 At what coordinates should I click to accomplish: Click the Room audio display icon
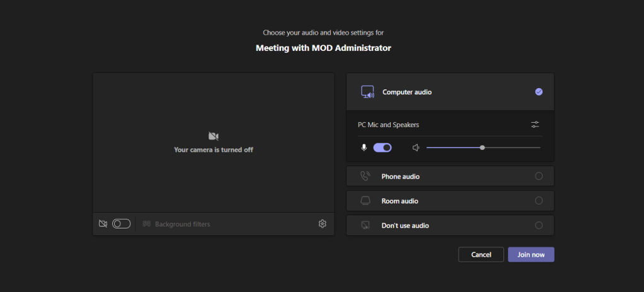365,201
